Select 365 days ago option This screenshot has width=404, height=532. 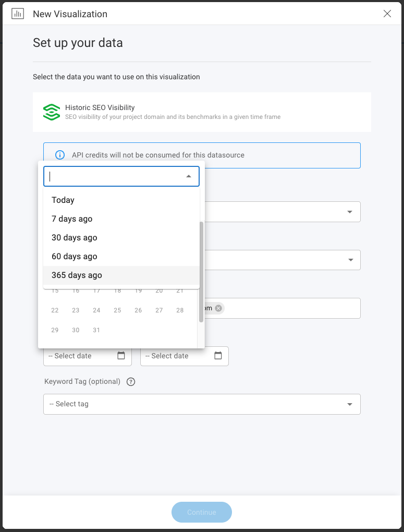pos(121,275)
